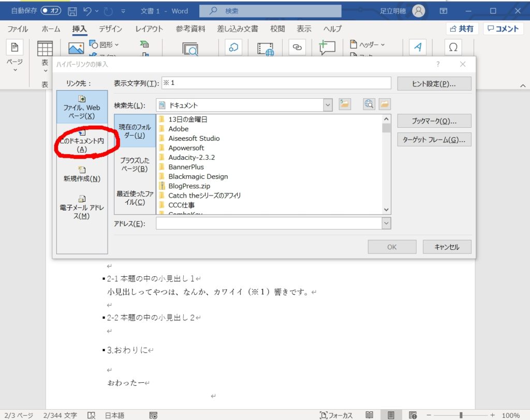Image resolution: width=530 pixels, height=420 pixels.
Task: Click the Up One Folder icon
Action: [345, 104]
